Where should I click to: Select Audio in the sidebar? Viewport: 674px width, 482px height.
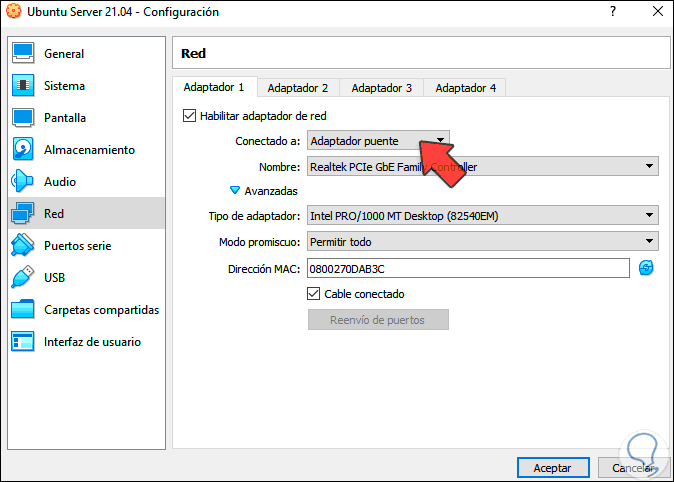(86, 181)
